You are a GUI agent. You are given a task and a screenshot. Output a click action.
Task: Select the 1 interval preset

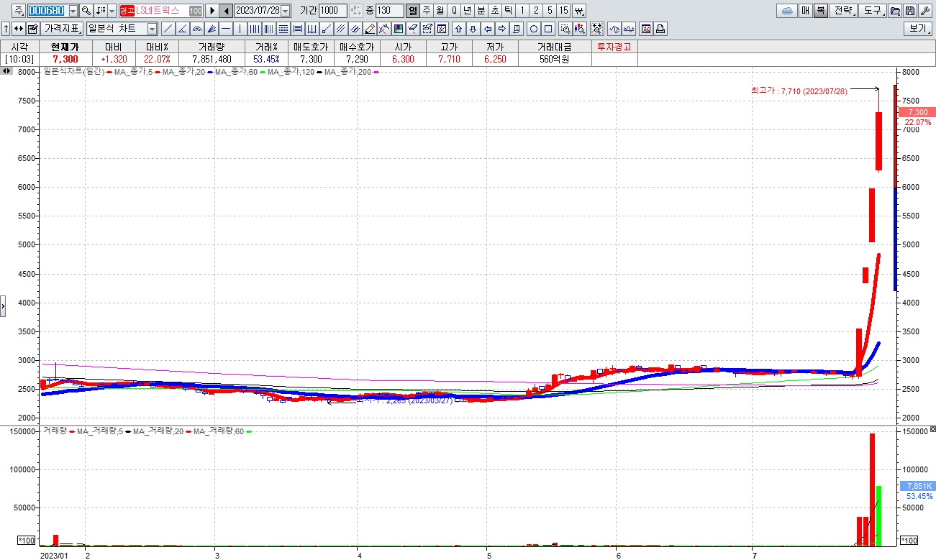click(x=522, y=11)
